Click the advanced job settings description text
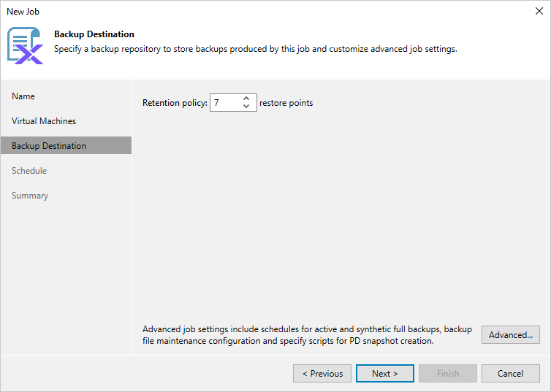551x392 pixels. coord(307,335)
